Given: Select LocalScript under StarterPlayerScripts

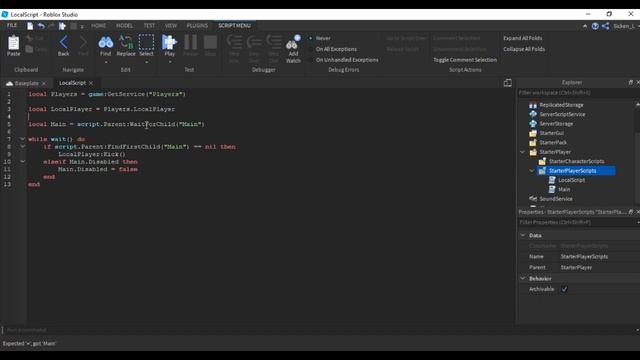Looking at the screenshot, I should pyautogui.click(x=571, y=180).
